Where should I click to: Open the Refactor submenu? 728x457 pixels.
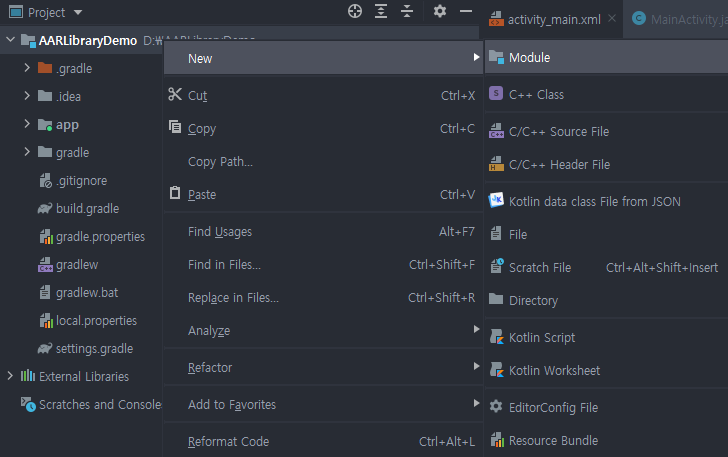324,367
